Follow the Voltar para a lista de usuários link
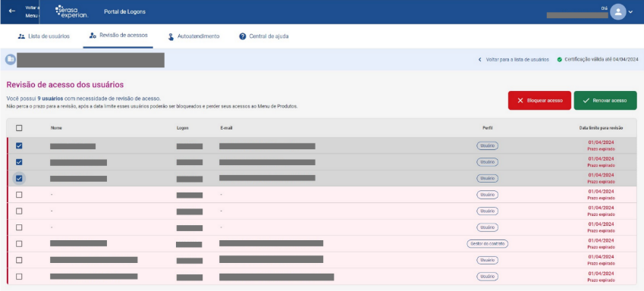Viewport: 644px width, 291px height. 514,60
